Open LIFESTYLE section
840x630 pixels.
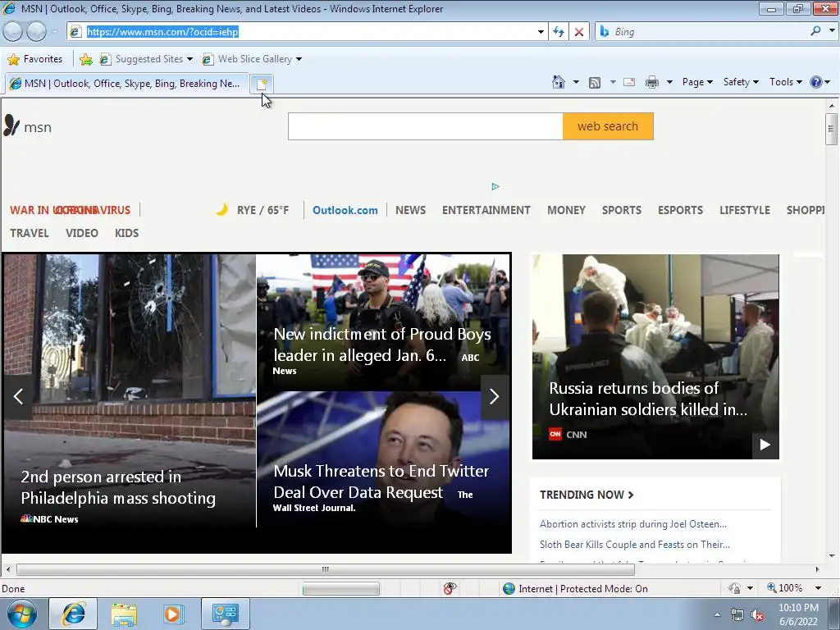[745, 210]
